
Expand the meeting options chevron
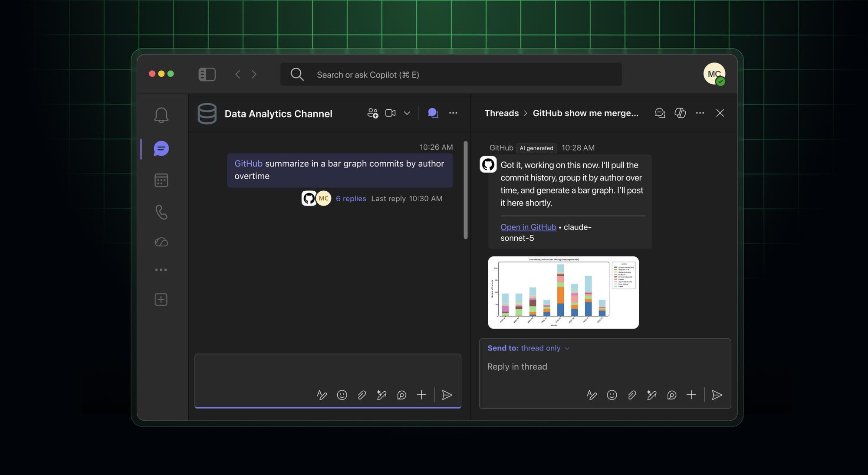pos(407,113)
